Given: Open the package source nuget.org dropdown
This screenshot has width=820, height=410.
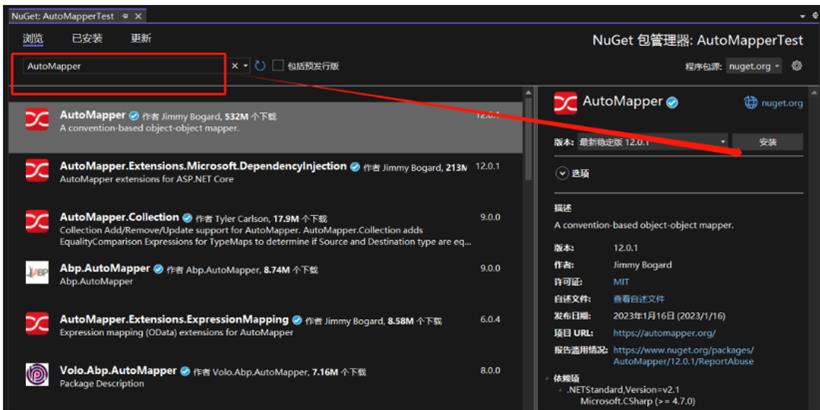Looking at the screenshot, I should [x=754, y=66].
